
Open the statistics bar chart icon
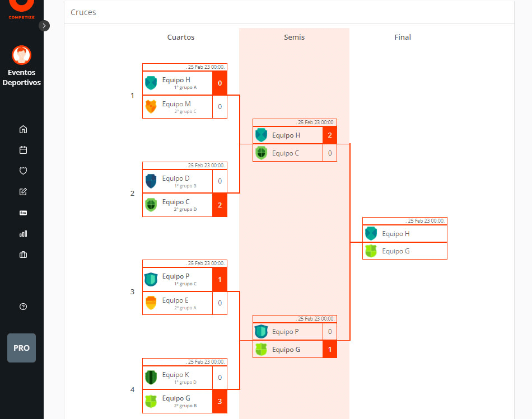click(x=22, y=233)
